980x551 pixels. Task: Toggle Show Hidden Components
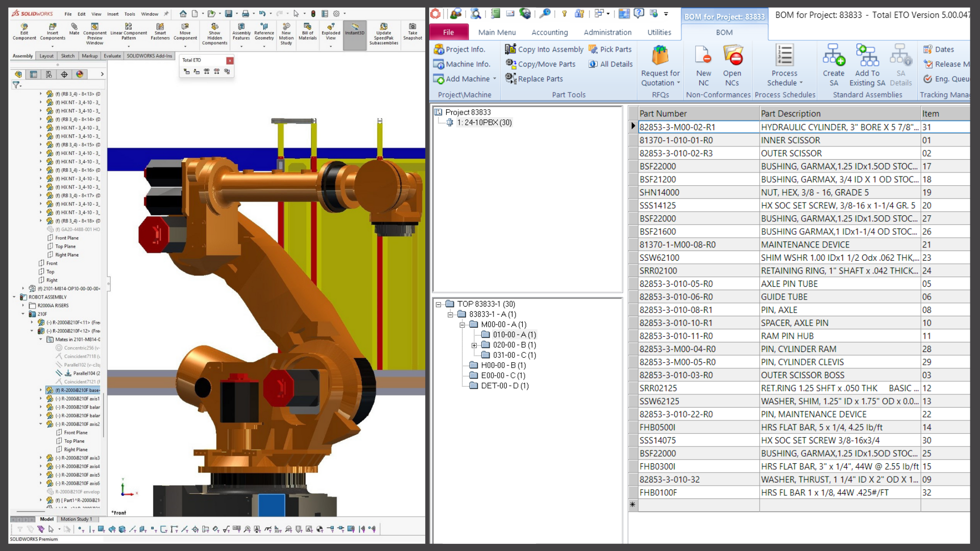pos(214,32)
